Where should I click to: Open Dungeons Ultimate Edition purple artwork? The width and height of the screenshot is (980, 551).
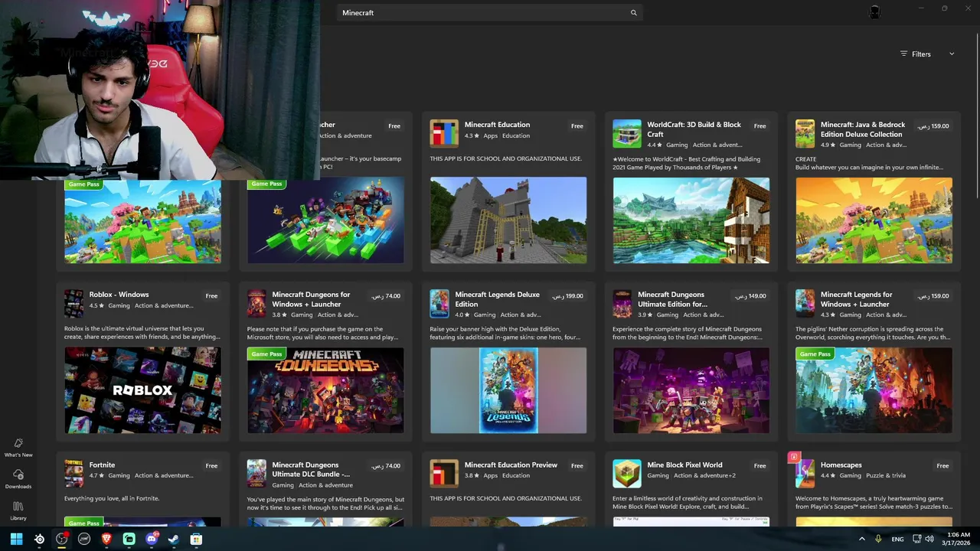point(691,390)
